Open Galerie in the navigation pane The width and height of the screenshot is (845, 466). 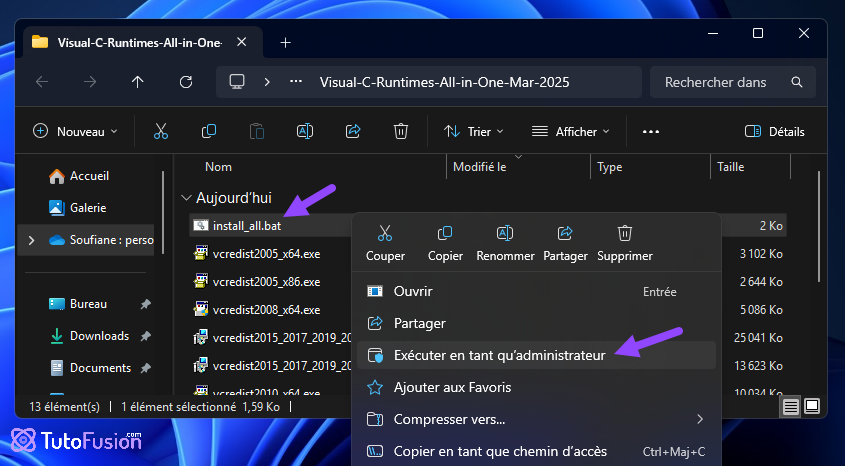point(78,207)
